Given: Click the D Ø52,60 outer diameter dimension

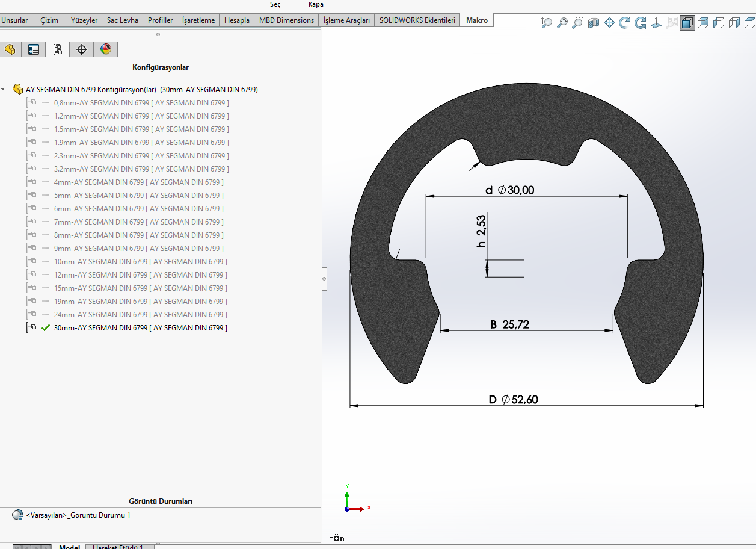Looking at the screenshot, I should [x=513, y=400].
